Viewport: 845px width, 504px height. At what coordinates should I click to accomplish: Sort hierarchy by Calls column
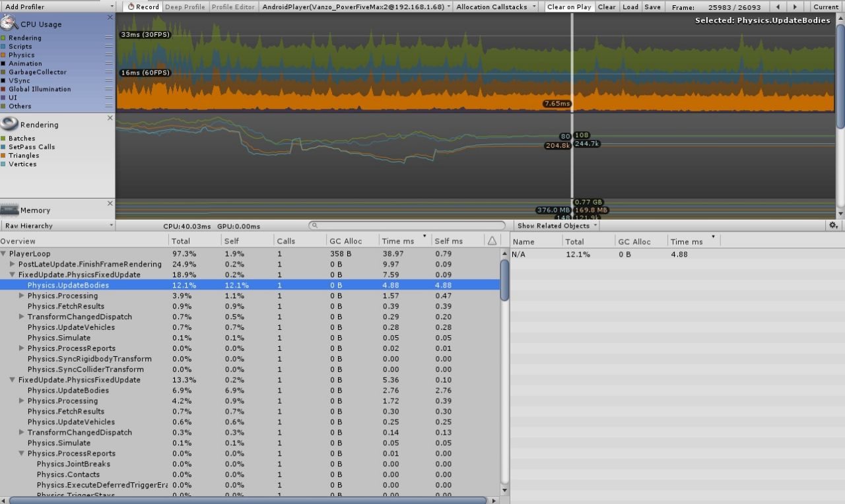[300, 241]
